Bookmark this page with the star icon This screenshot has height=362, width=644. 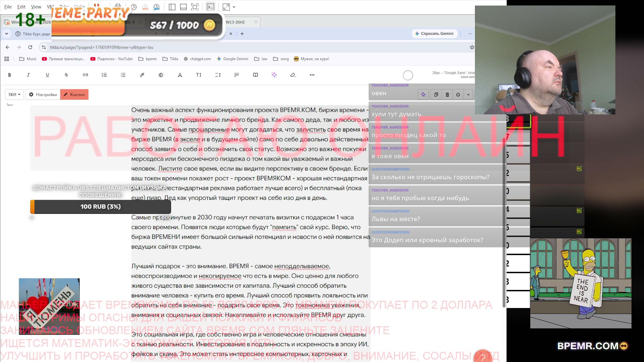(472, 47)
